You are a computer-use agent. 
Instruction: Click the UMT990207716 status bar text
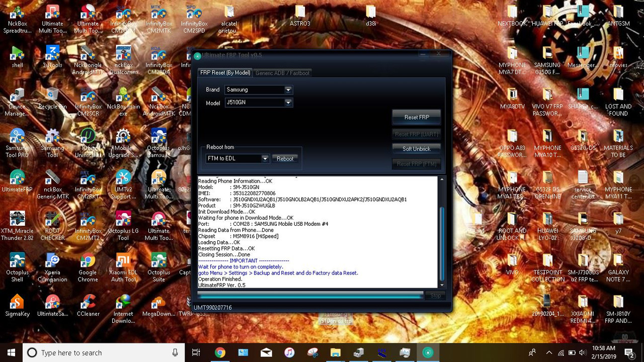pos(213,308)
